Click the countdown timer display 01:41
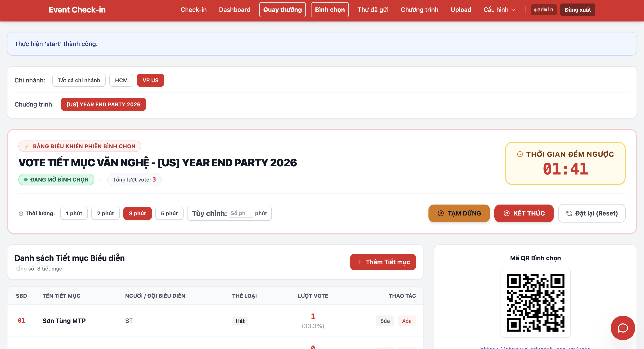The height and width of the screenshot is (349, 644). [x=565, y=169]
